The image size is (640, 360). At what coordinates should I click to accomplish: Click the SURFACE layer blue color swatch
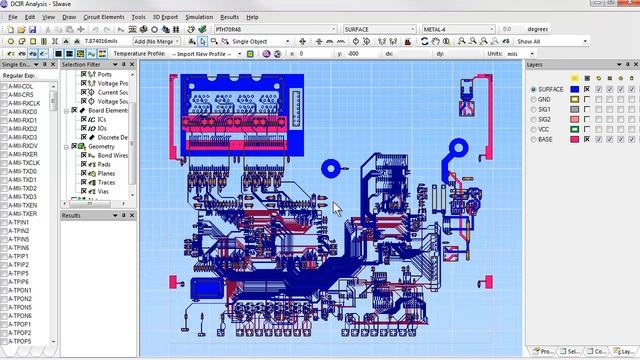pos(575,89)
